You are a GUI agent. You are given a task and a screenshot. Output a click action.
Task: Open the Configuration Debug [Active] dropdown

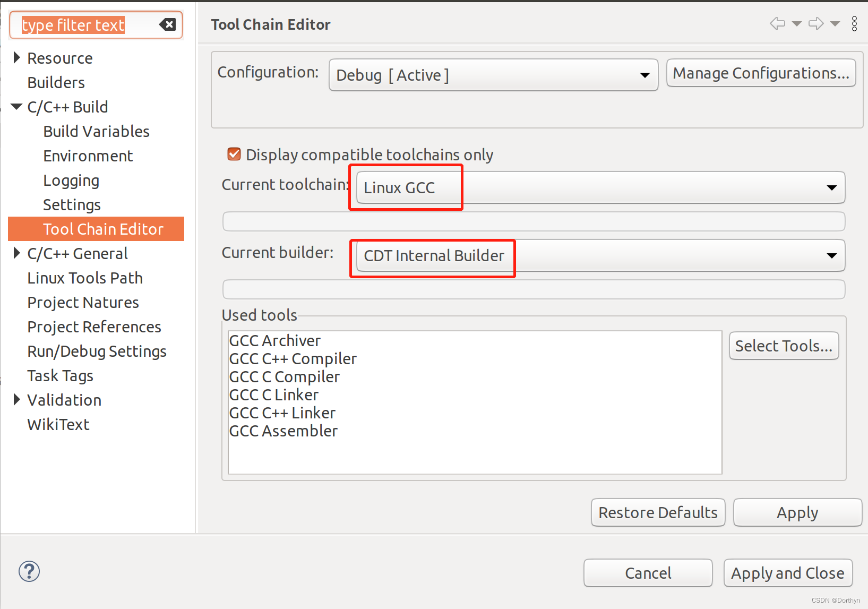coord(493,75)
